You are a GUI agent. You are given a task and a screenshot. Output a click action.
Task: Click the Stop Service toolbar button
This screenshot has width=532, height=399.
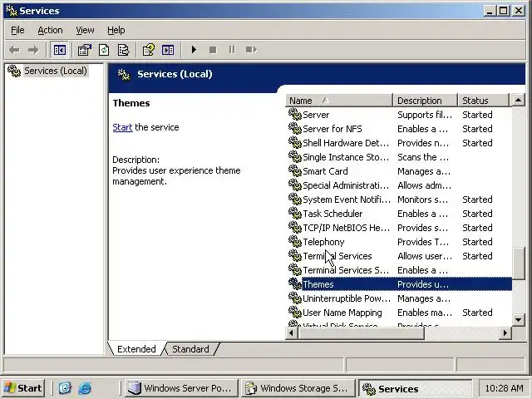point(213,50)
